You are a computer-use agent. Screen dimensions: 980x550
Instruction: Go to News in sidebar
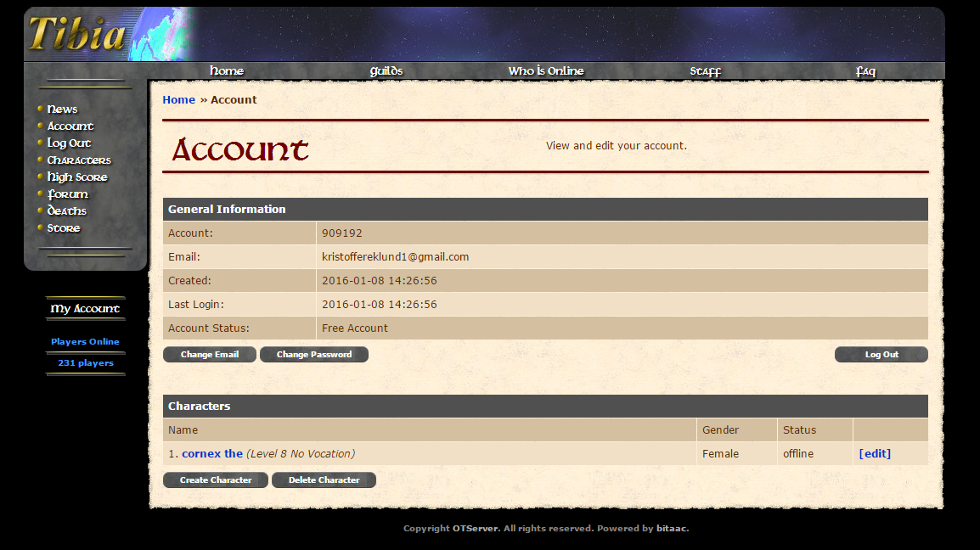pos(62,109)
